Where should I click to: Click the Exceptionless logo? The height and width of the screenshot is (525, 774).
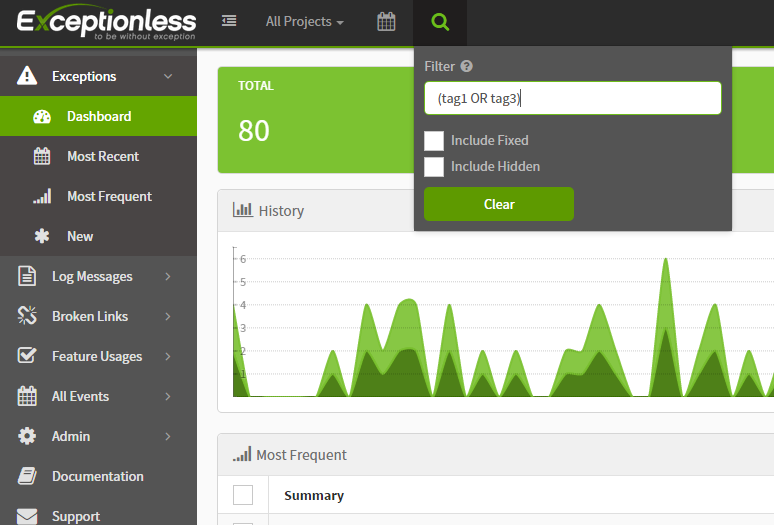(x=106, y=22)
